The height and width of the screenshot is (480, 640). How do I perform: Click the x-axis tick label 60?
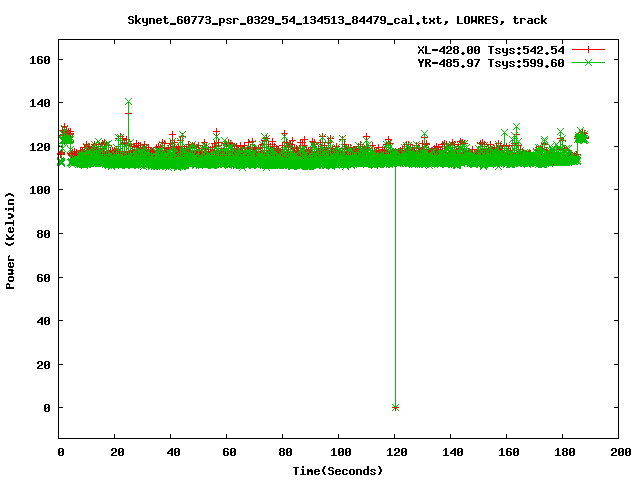[229, 452]
